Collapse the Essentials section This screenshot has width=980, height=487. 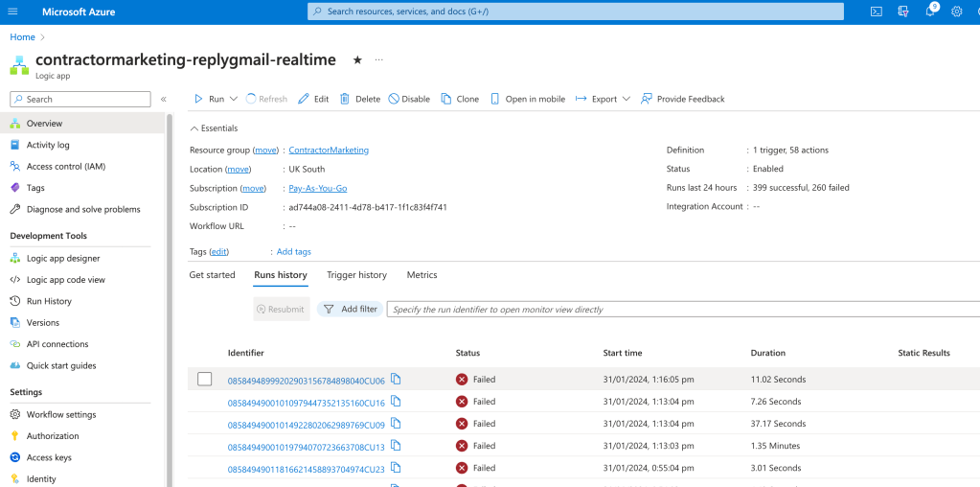[x=214, y=128]
